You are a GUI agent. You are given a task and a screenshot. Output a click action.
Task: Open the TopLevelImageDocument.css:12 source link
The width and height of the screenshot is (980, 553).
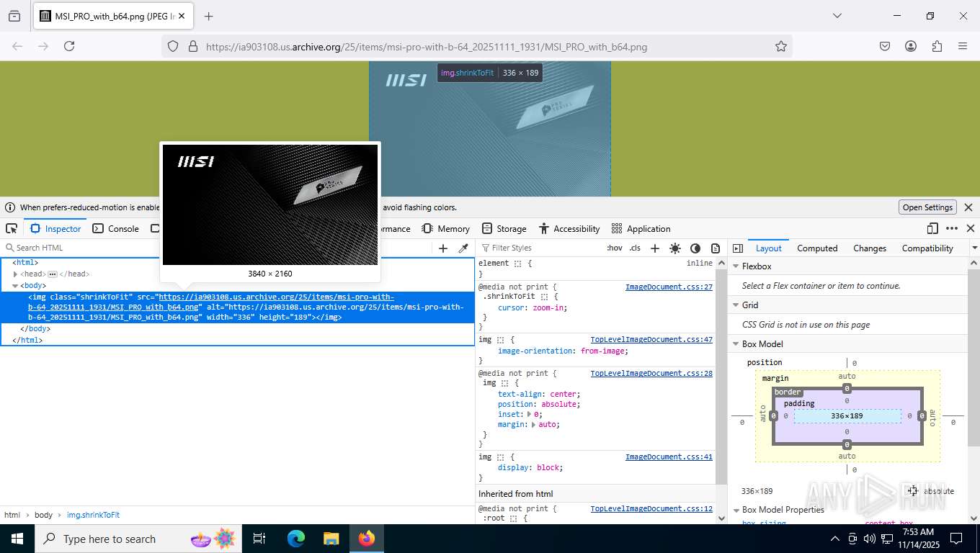[x=651, y=508]
